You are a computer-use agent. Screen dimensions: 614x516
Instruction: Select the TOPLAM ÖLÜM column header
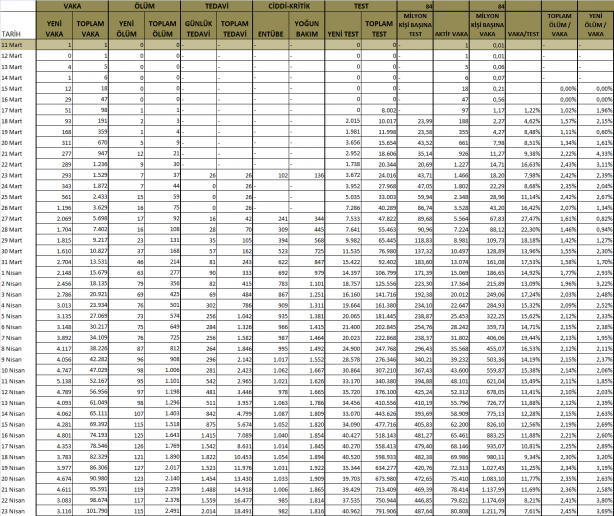pyautogui.click(x=163, y=26)
